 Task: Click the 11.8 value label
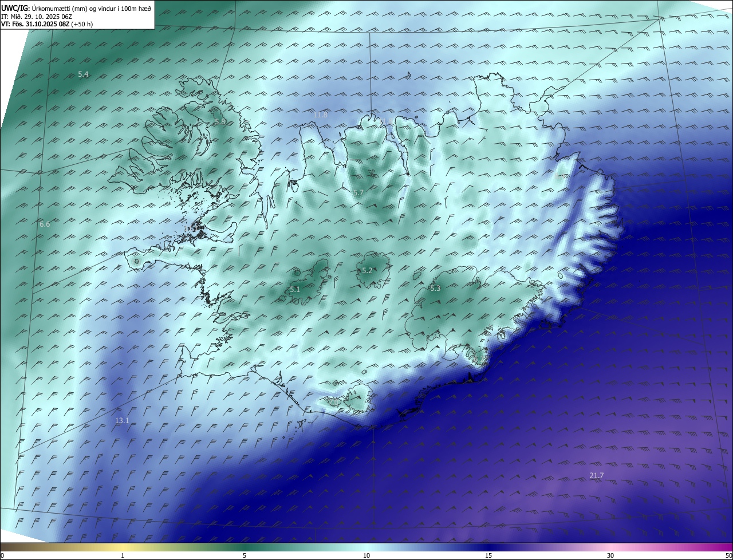coord(320,115)
